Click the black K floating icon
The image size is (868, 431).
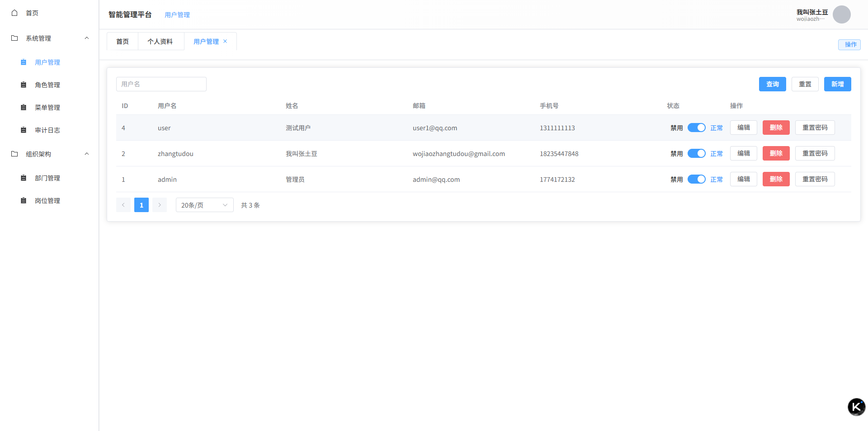pyautogui.click(x=856, y=407)
